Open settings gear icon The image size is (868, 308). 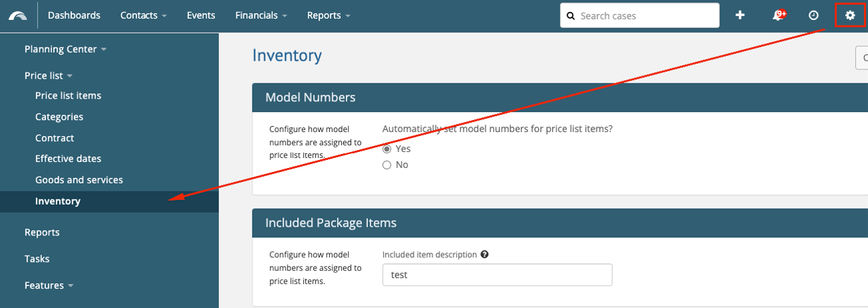[850, 15]
